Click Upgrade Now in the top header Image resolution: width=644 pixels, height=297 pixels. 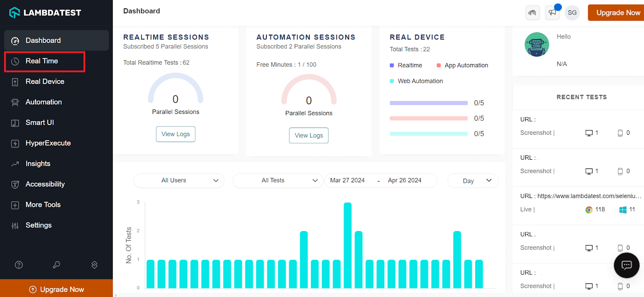pos(616,12)
